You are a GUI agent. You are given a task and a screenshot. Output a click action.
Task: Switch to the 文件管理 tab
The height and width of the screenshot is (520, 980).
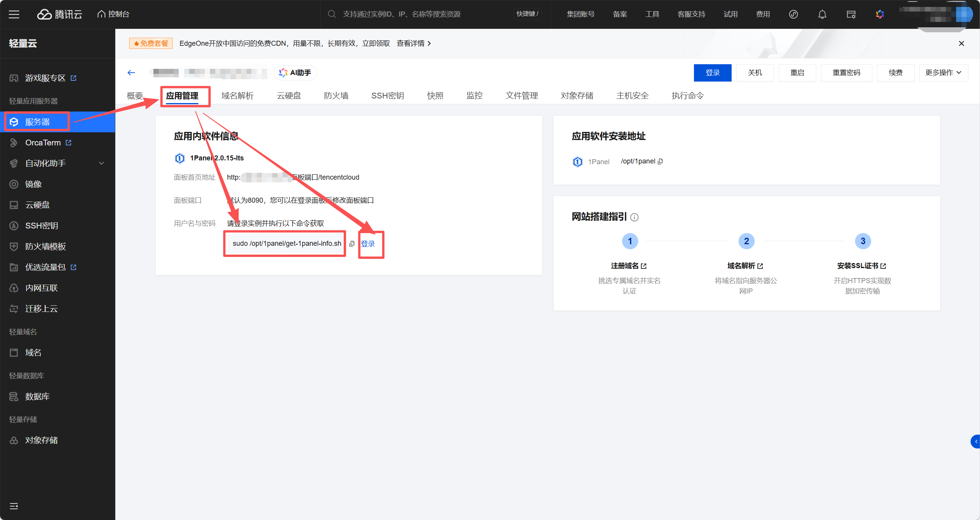coord(521,96)
